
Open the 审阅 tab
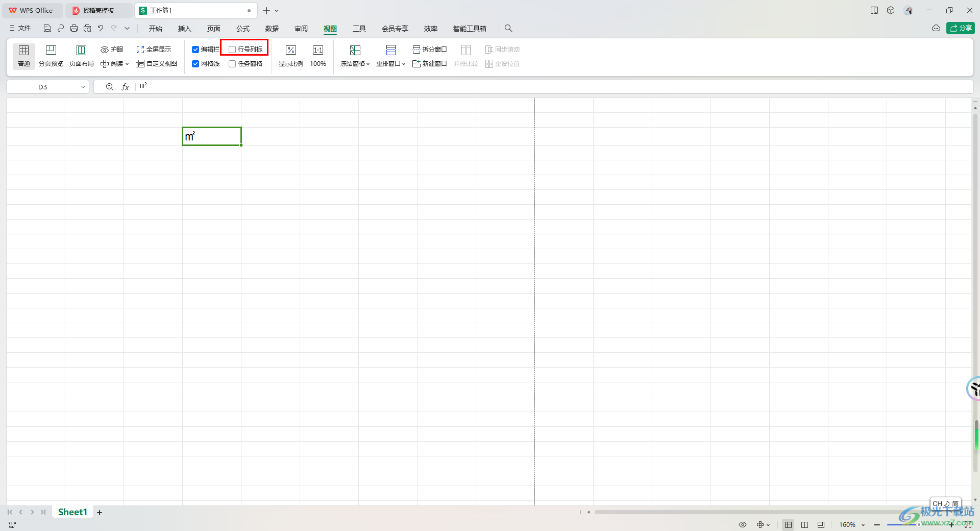301,29
